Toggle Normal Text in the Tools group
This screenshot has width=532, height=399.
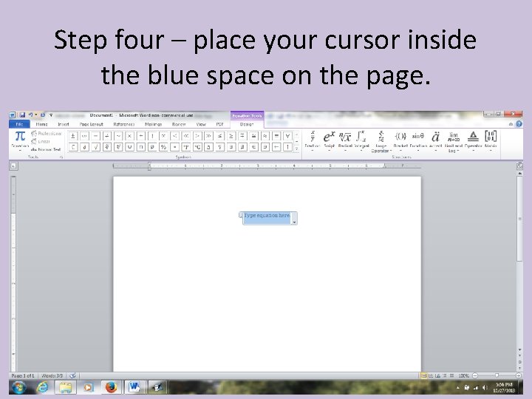46,149
